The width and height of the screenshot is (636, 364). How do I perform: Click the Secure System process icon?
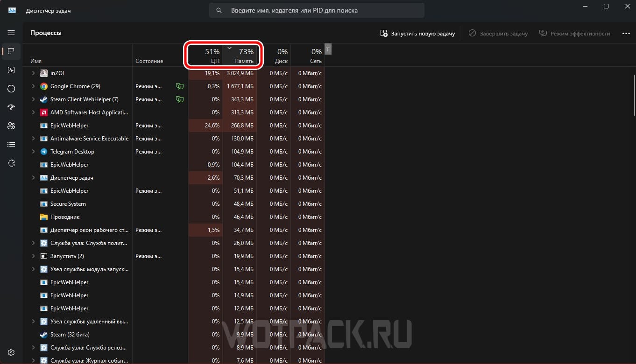point(44,204)
